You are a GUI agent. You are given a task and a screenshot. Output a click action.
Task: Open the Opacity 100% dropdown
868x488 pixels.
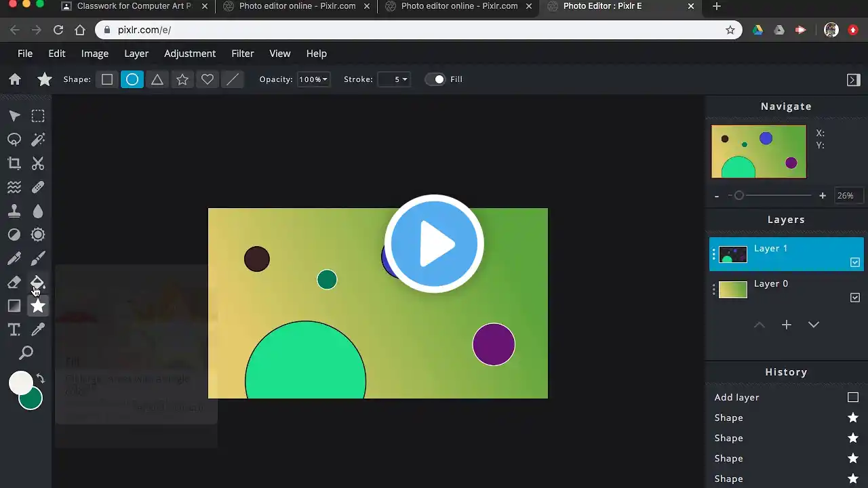(313, 79)
